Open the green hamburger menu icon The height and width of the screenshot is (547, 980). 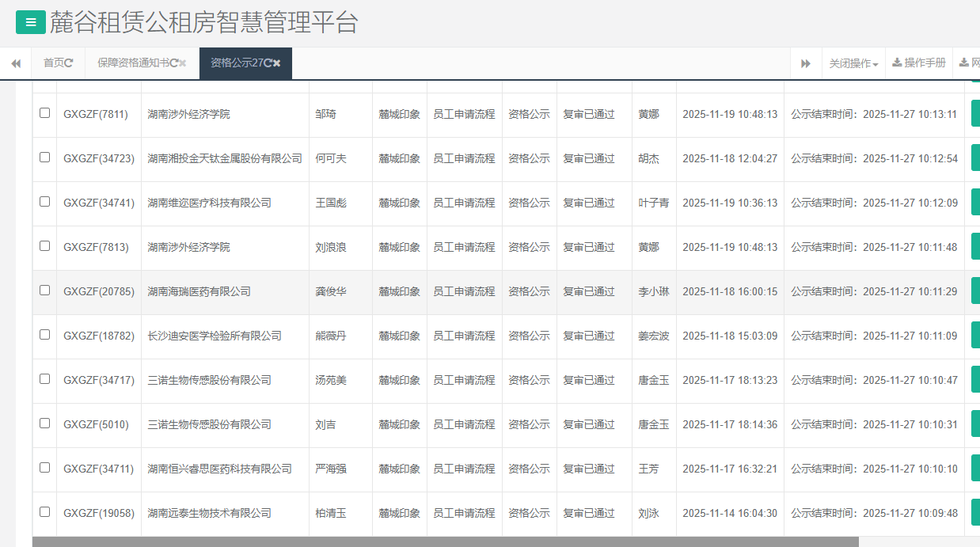pyautogui.click(x=31, y=22)
